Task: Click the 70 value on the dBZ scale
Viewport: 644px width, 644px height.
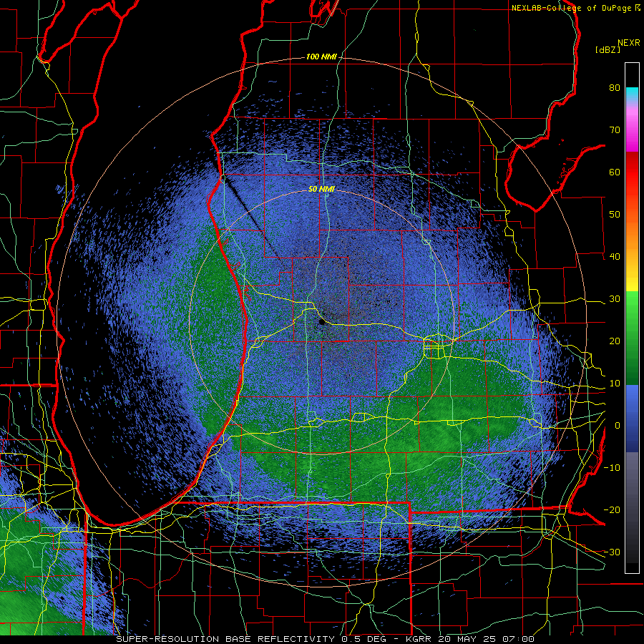Action: (x=615, y=130)
